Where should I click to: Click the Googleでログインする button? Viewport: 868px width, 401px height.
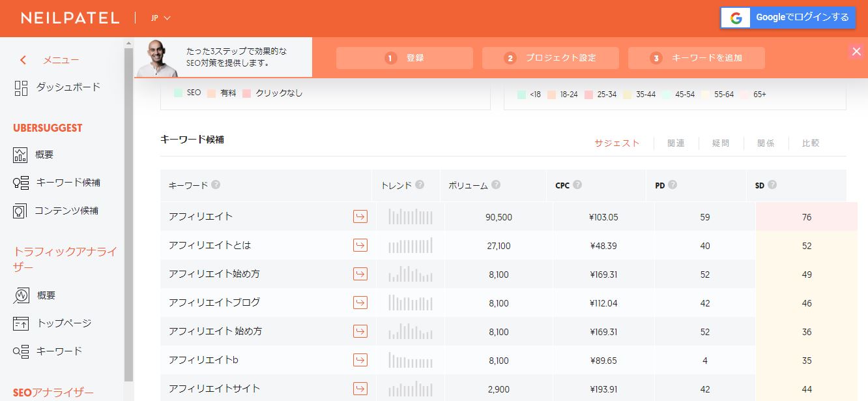coord(788,18)
